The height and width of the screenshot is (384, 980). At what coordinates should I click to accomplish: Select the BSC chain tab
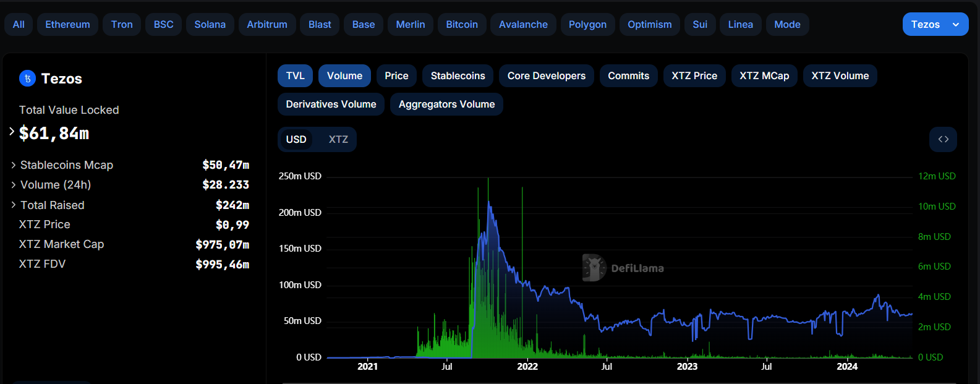[x=163, y=24]
